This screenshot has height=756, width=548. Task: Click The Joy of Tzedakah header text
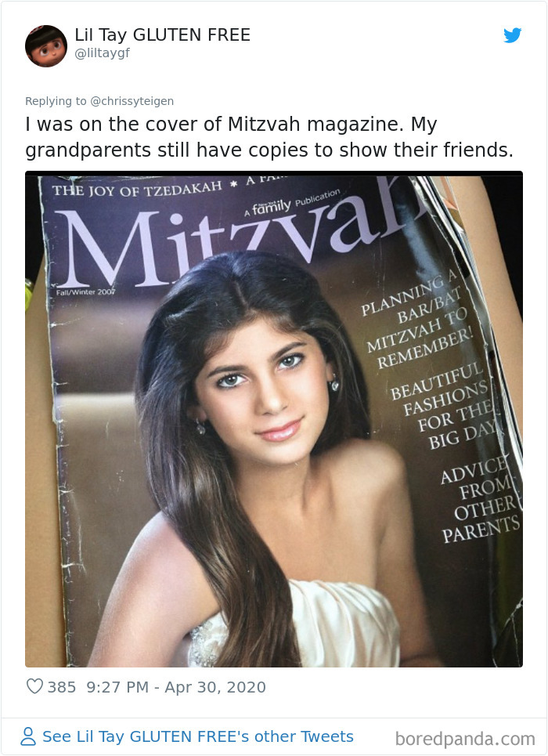point(137,189)
